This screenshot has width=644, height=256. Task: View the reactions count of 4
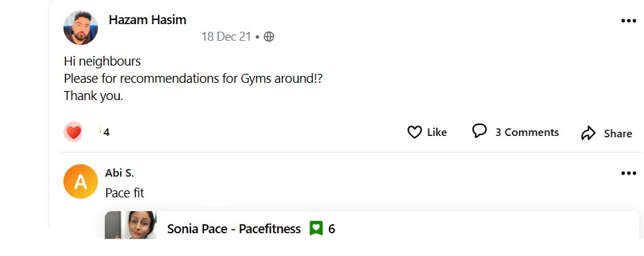point(106,132)
